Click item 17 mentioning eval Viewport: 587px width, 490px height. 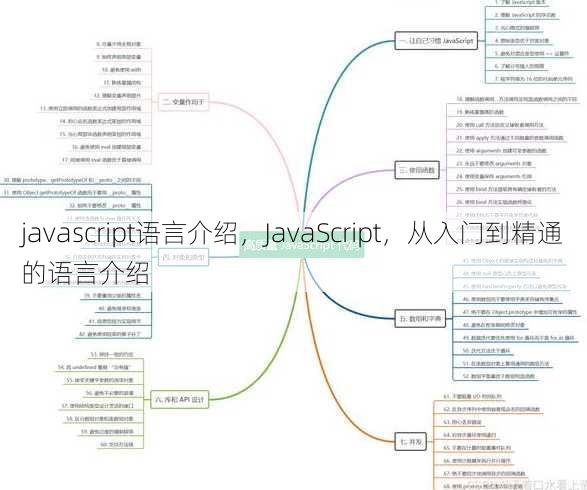102,160
